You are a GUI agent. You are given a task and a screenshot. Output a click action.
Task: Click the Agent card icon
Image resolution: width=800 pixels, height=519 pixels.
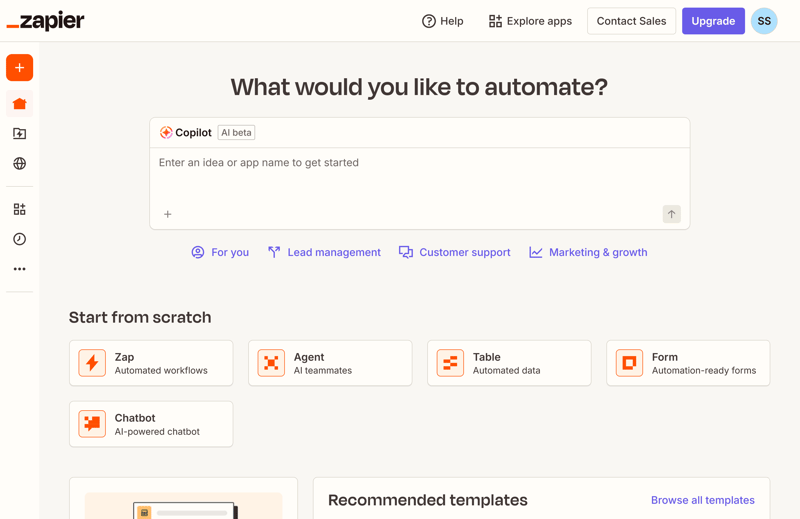pos(271,363)
